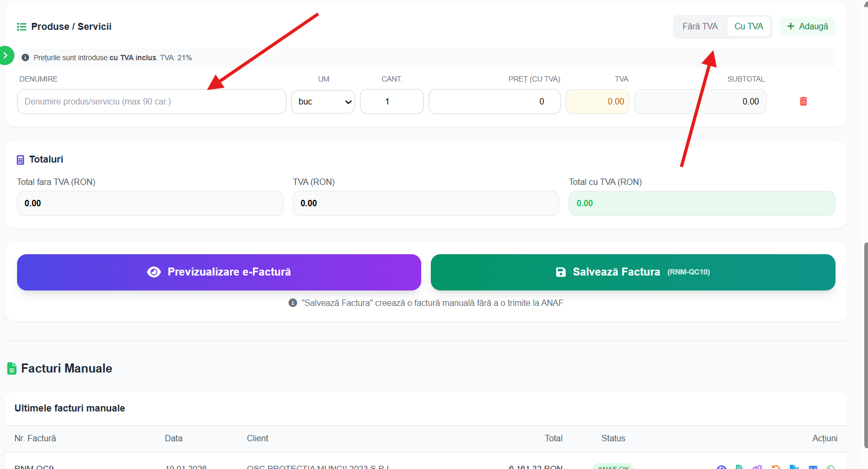The image size is (868, 469).
Task: Click the green Facturi Manuale document icon
Action: pos(12,368)
